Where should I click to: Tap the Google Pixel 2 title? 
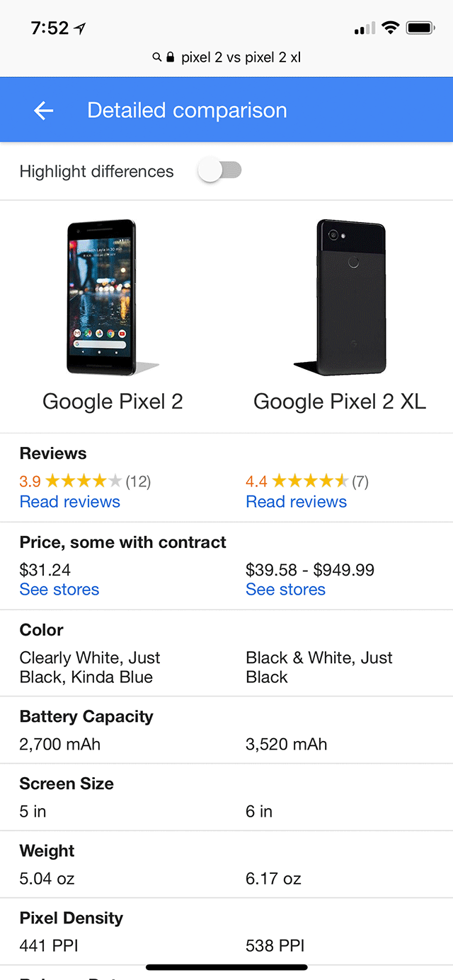pos(113,402)
